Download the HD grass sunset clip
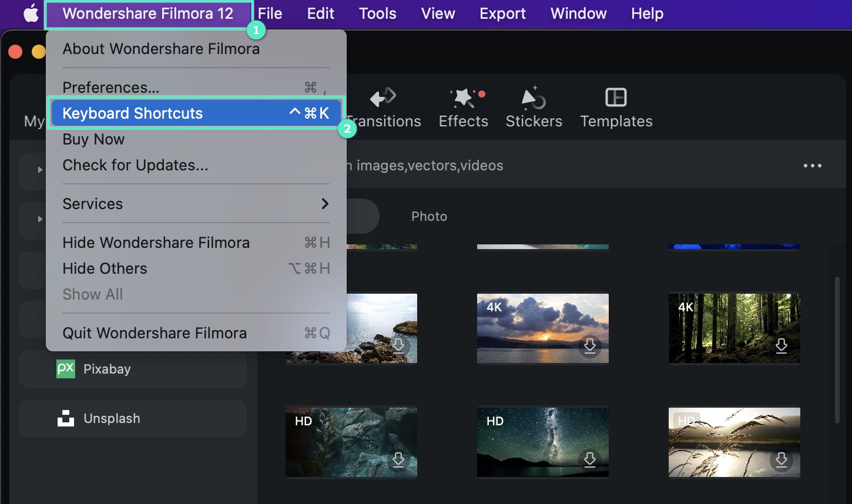Viewport: 852px width, 504px height. pos(781,459)
